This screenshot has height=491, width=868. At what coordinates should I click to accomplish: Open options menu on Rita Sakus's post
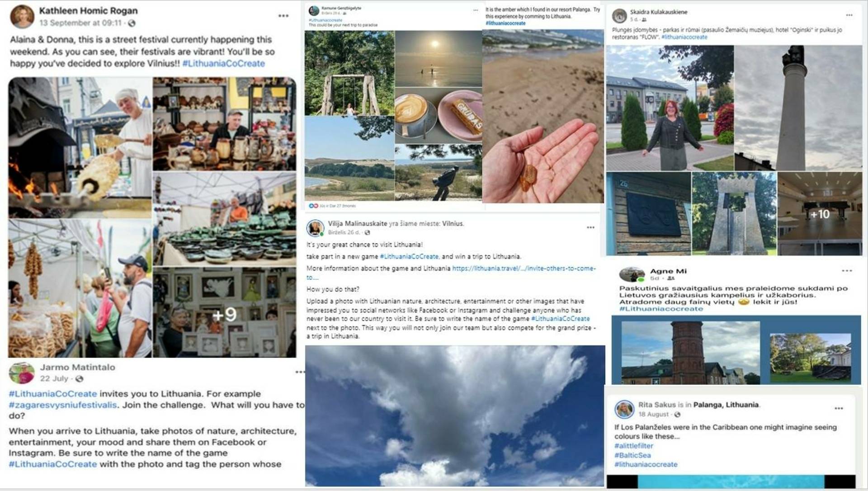(x=839, y=408)
